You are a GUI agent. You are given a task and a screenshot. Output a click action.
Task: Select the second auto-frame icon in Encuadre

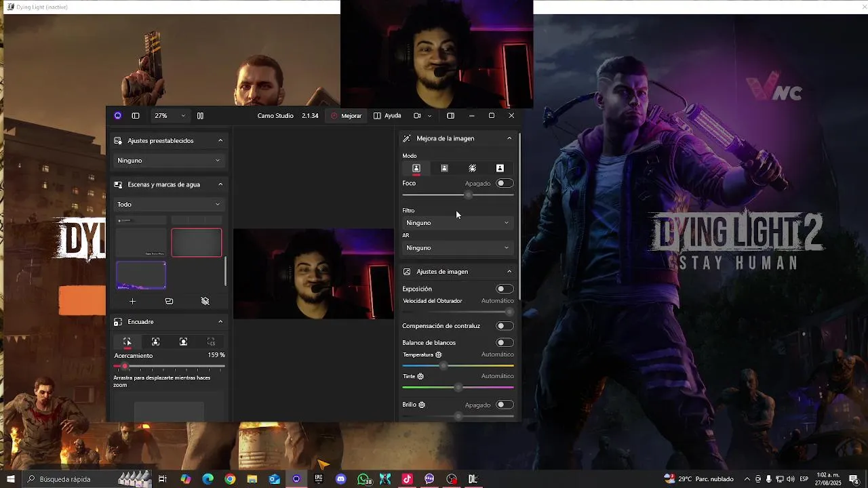(x=155, y=342)
